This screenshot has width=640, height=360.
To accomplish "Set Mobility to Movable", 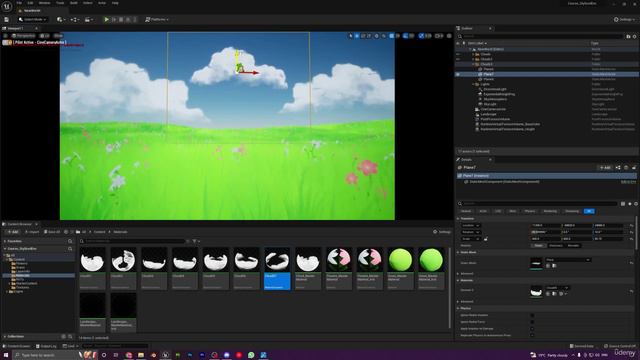I will click(x=573, y=245).
